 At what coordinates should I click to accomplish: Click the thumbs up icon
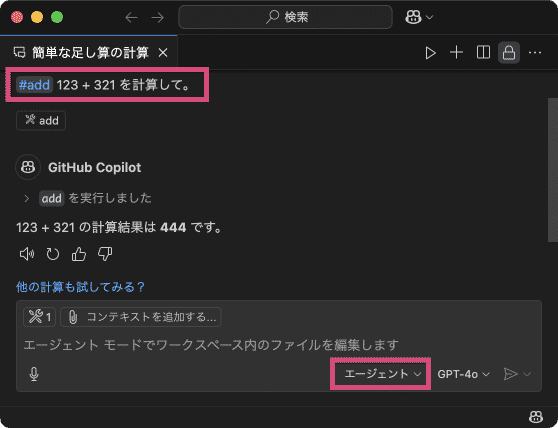[x=79, y=254]
